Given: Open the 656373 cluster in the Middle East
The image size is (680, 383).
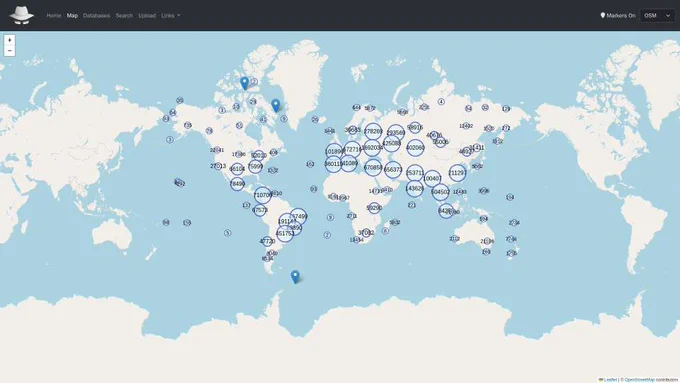Looking at the screenshot, I should 393,170.
